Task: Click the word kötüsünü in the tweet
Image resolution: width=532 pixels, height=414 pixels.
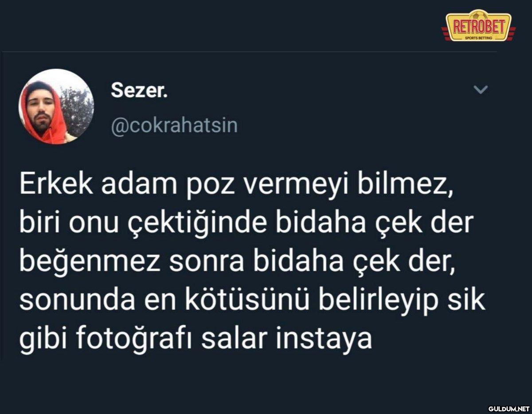Action: (226, 300)
